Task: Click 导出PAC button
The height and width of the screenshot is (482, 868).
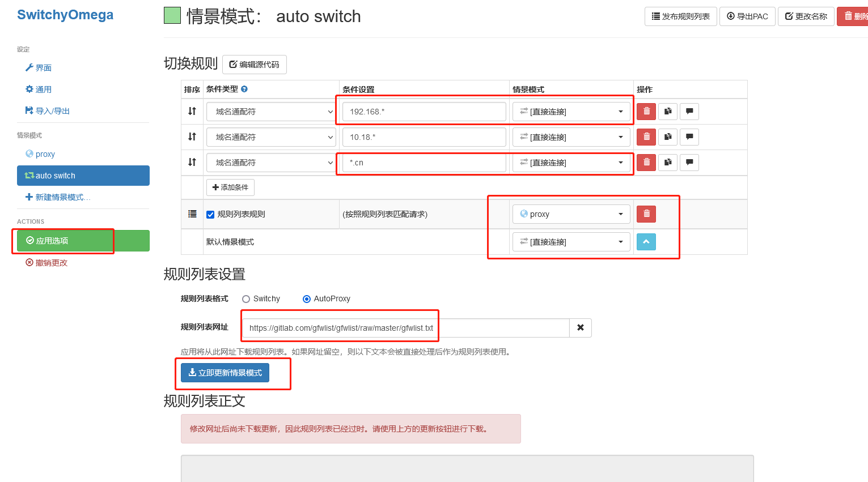Action: (747, 16)
